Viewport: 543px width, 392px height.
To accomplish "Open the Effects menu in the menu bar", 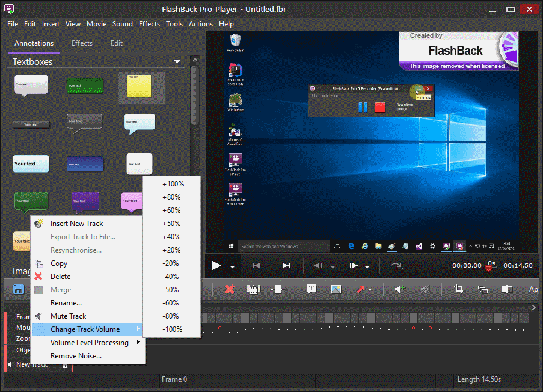I will [x=149, y=24].
